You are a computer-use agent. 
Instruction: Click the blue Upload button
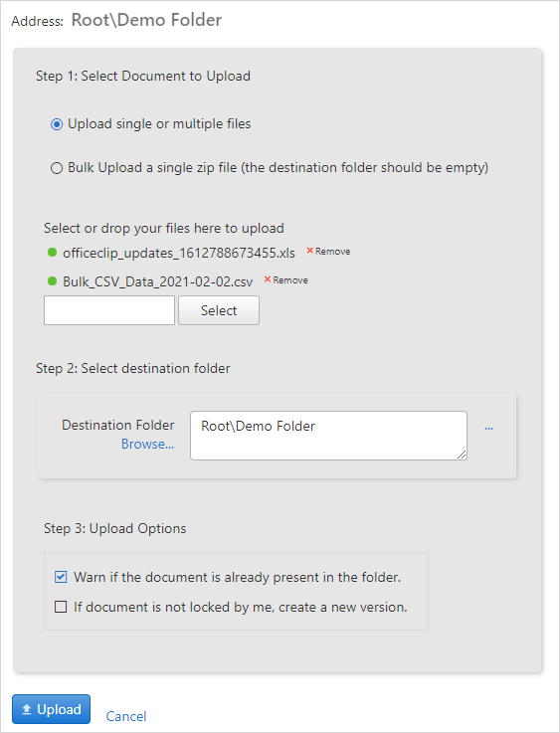tap(51, 709)
